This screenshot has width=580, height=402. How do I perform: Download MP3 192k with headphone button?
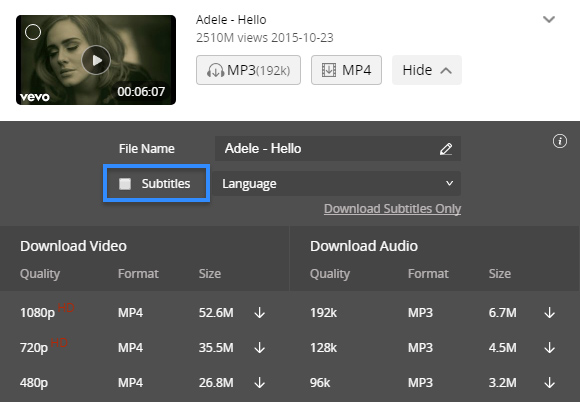click(248, 70)
